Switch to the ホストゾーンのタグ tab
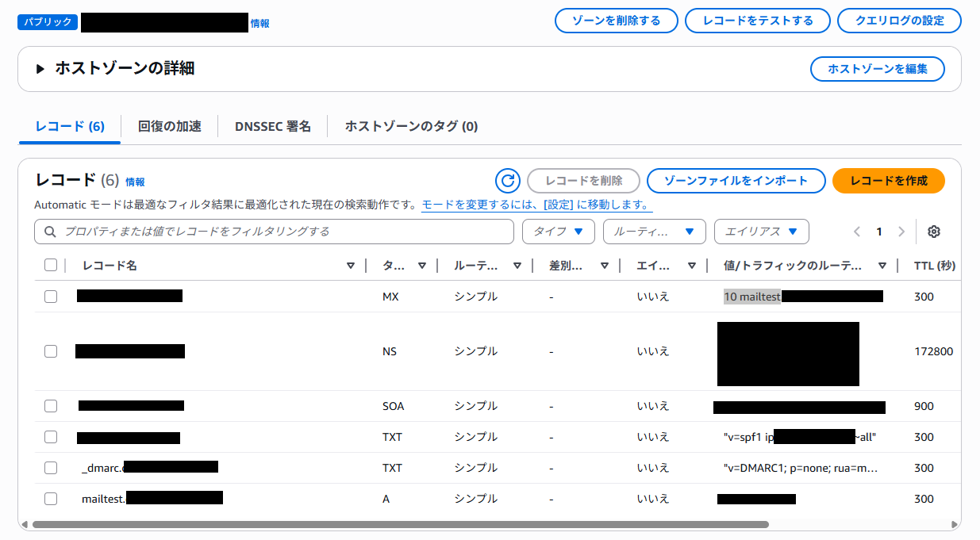 (x=411, y=126)
